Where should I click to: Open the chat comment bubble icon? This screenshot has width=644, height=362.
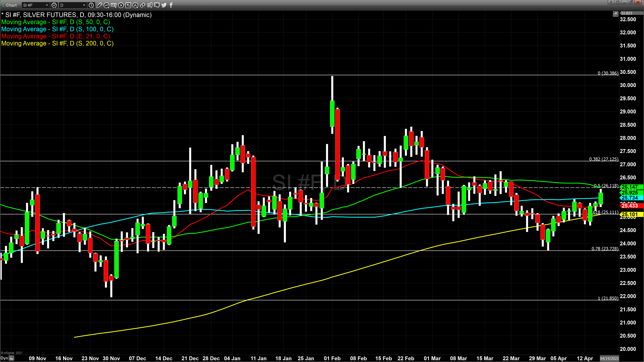pyautogui.click(x=157, y=5)
